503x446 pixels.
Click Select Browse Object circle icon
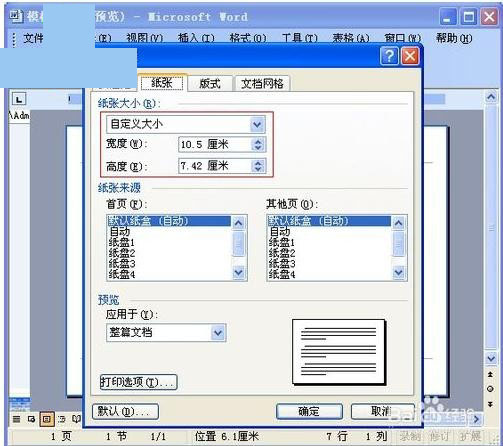click(490, 389)
